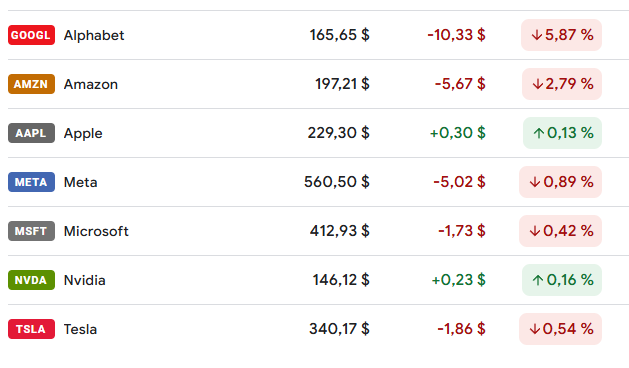This screenshot has height=368, width=629.
Task: Click the blue META ticker badge
Action: (x=31, y=182)
